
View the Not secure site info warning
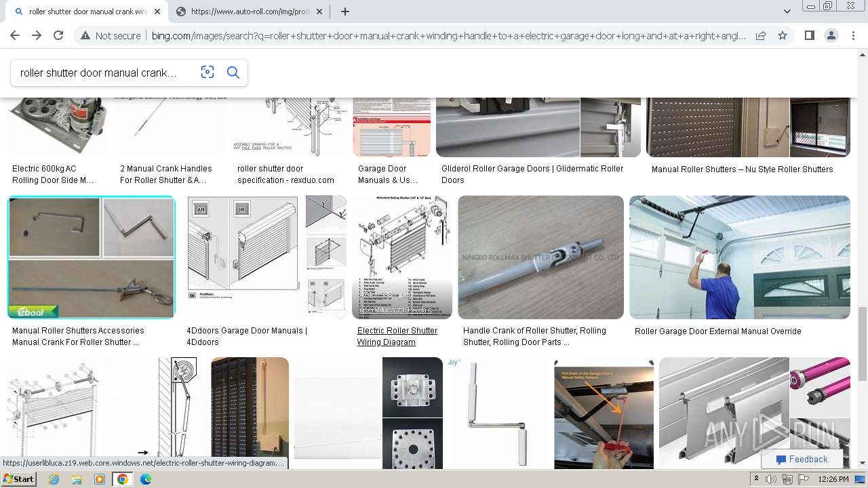[111, 35]
